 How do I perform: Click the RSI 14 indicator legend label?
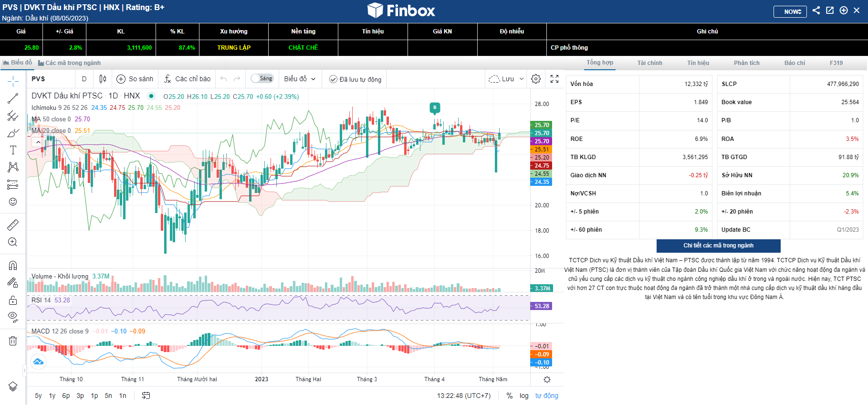coord(41,300)
